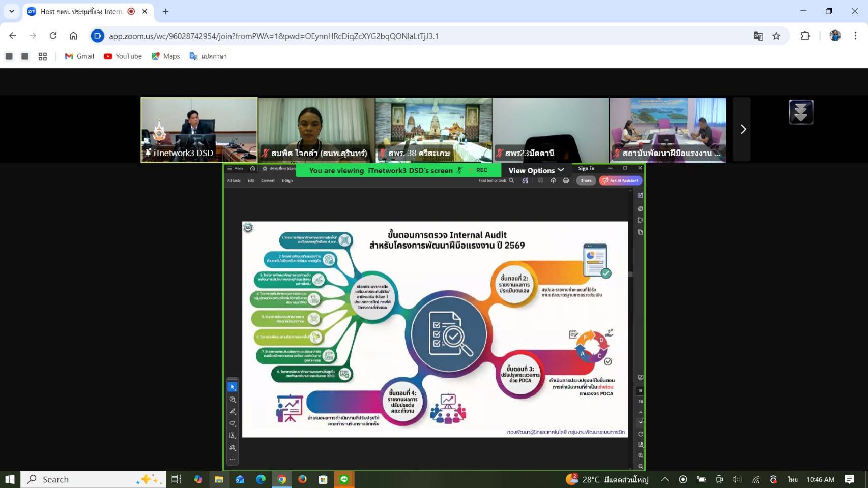Click the Chrome reload page icon
This screenshot has height=488, width=868.
53,36
